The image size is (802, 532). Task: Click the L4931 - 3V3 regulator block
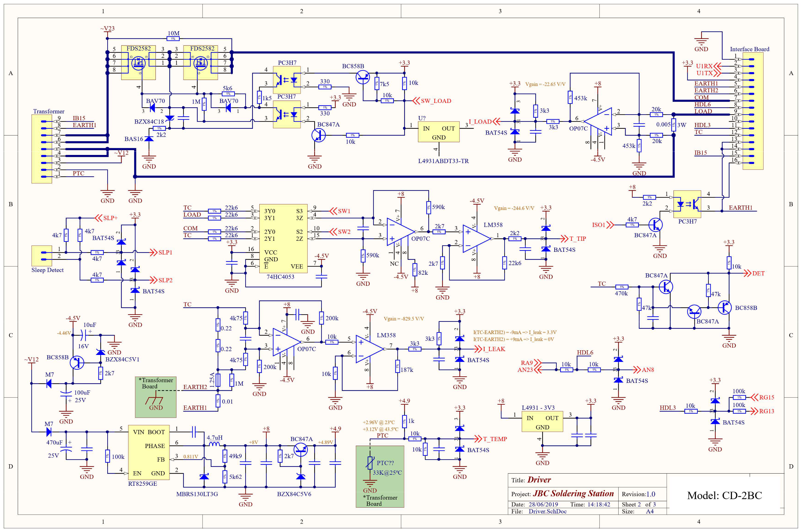point(542,422)
